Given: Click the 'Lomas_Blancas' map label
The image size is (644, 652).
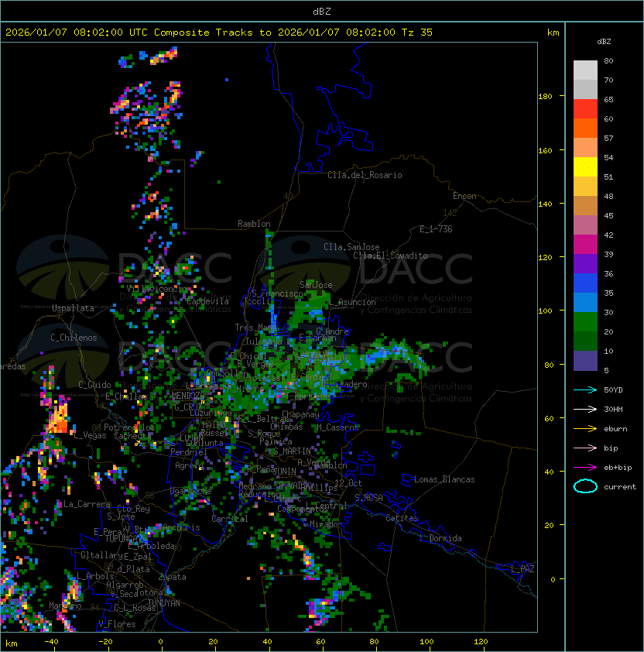Looking at the screenshot, I should [444, 479].
